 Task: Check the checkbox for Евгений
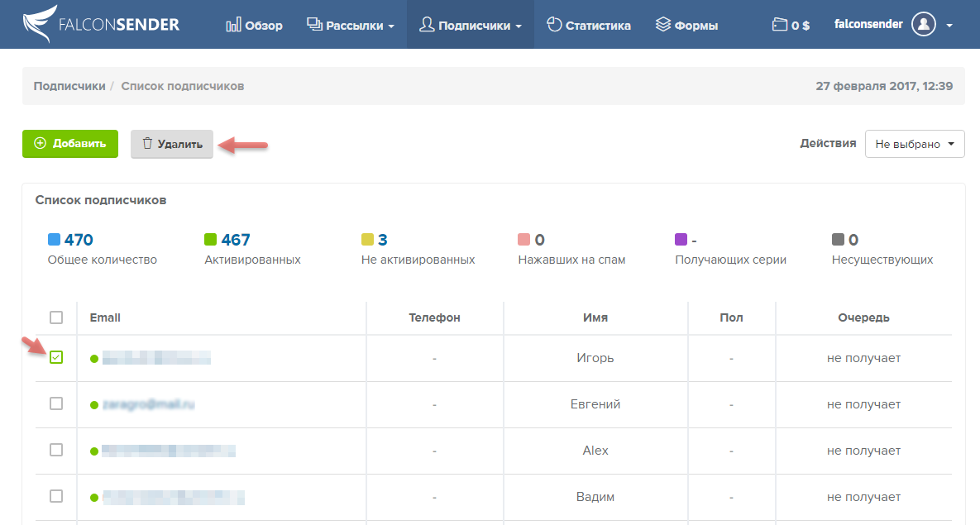pyautogui.click(x=56, y=403)
